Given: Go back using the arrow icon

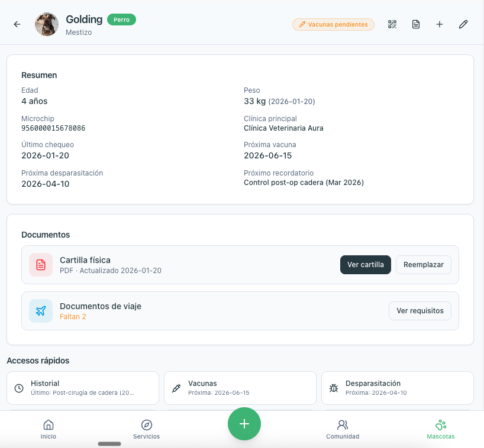Looking at the screenshot, I should coord(17,24).
